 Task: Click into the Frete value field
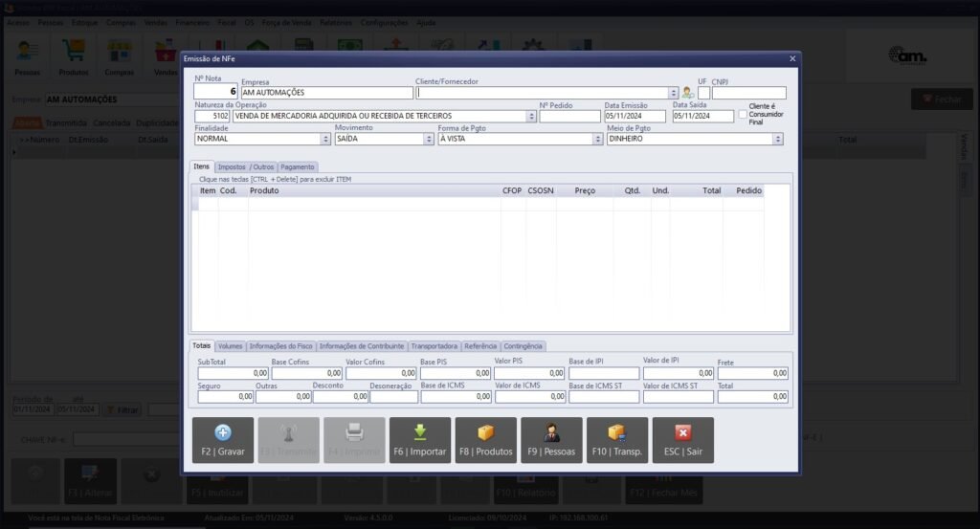coord(753,373)
